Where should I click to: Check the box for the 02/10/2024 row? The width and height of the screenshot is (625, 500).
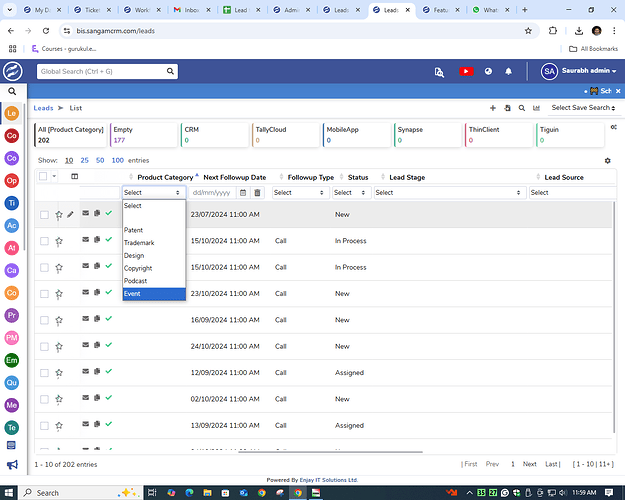pos(44,399)
